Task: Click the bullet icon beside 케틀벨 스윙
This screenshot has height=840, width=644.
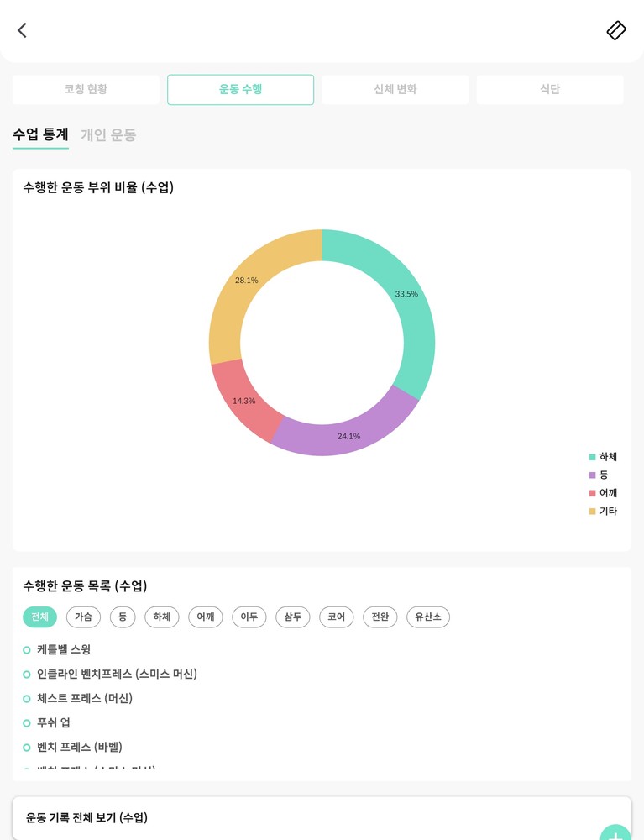Action: tap(27, 650)
